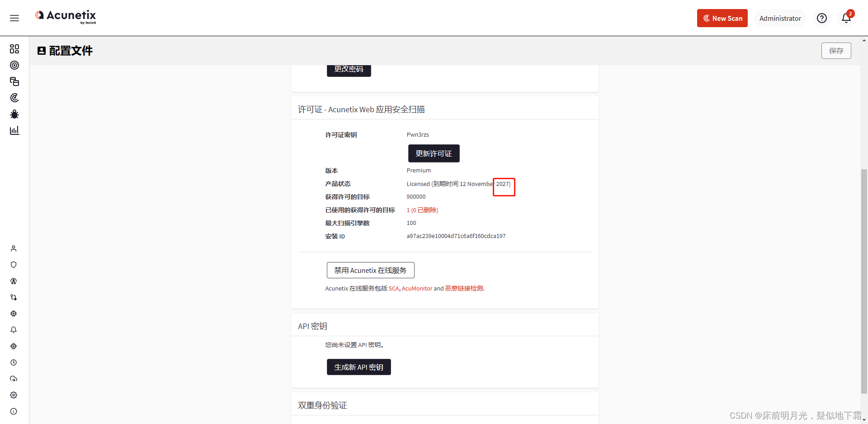Click the API 密钥 section heading
868x424 pixels.
[312, 326]
